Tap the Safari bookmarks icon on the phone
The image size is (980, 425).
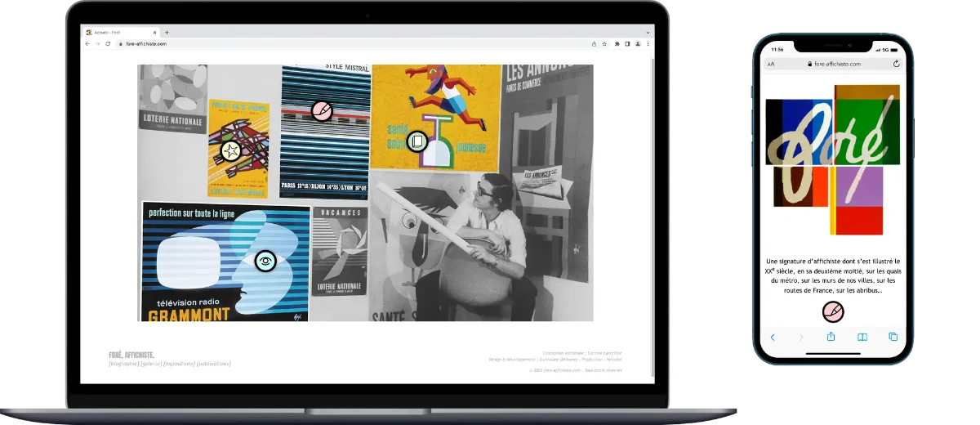(x=862, y=337)
